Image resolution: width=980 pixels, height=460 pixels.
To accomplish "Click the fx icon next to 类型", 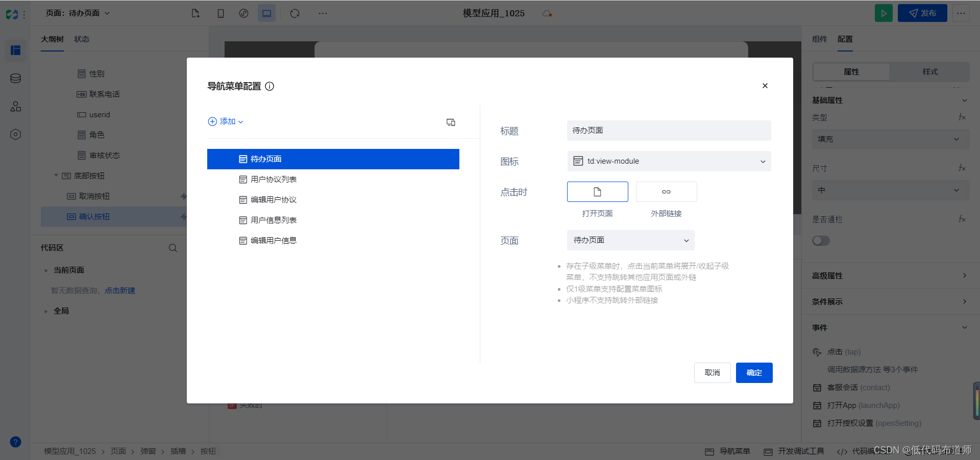I will 962,117.
